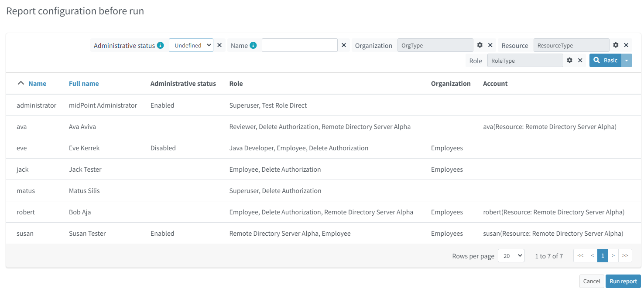Click info icon next to Administrative status
Viewport: 644px width, 295px height.
point(160,45)
